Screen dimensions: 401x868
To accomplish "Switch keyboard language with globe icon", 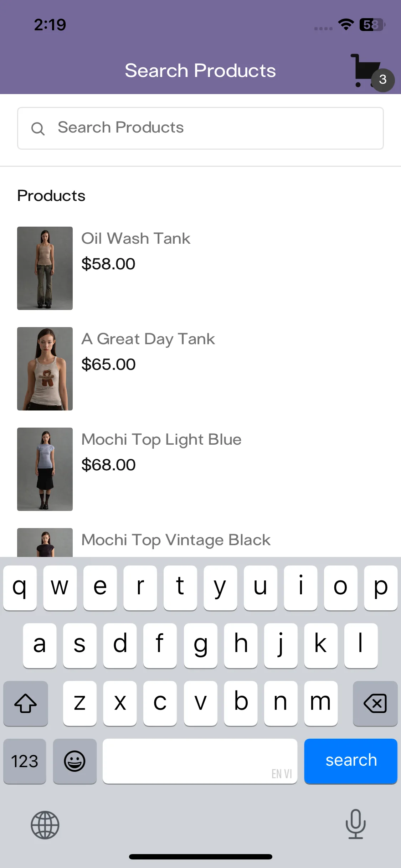I will 45,825.
